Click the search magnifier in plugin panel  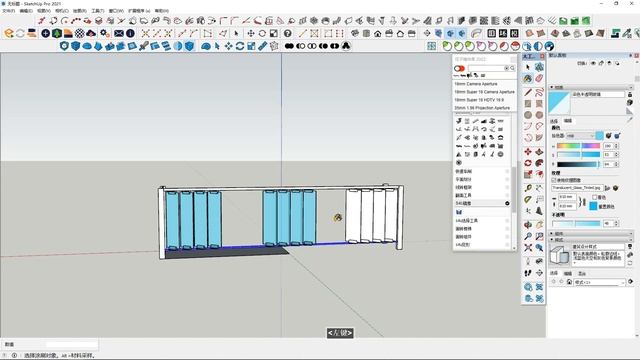[x=512, y=68]
